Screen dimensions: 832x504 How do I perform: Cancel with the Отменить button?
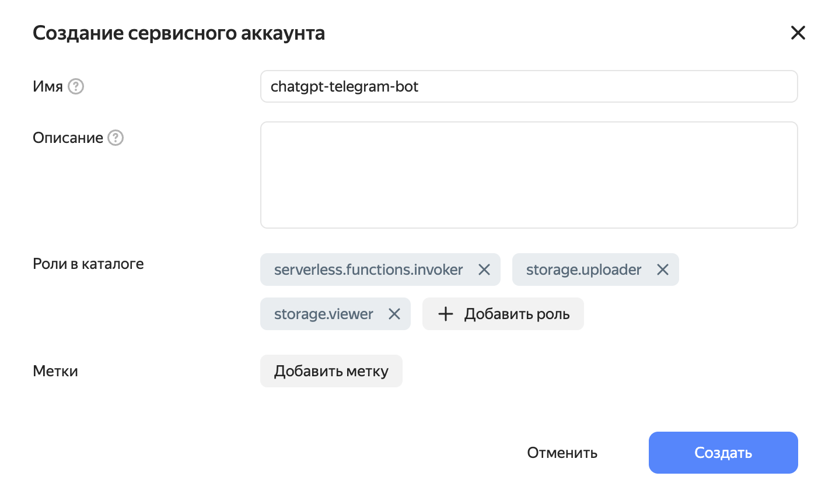(562, 453)
